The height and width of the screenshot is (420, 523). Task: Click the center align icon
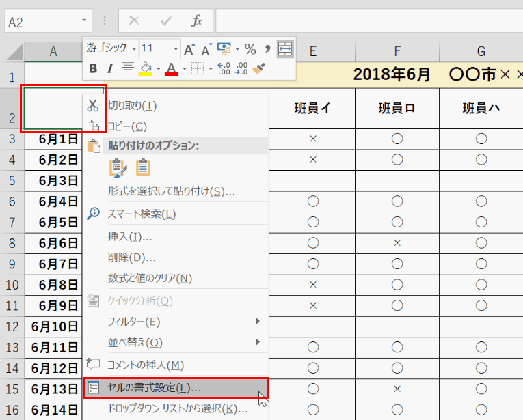point(128,68)
